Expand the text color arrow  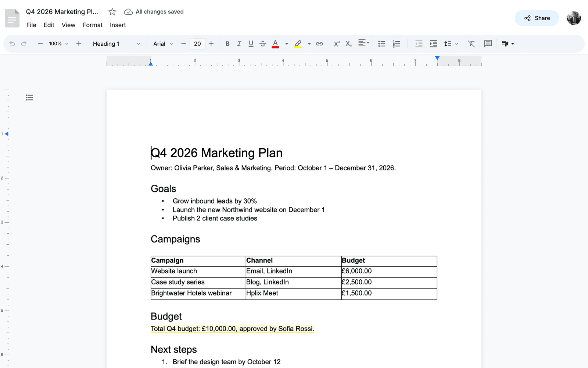click(x=287, y=44)
